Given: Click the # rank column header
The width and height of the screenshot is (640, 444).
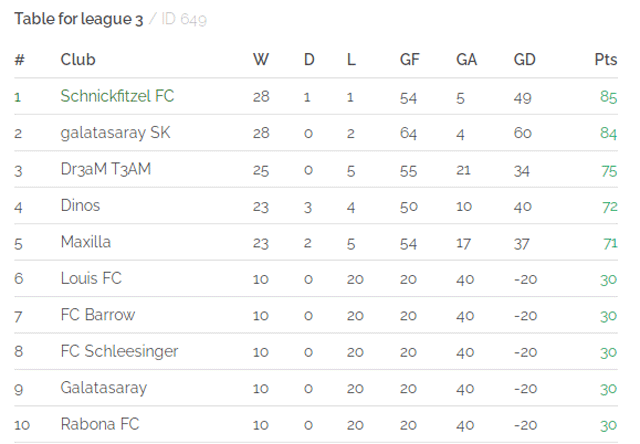Looking at the screenshot, I should click(x=19, y=60).
